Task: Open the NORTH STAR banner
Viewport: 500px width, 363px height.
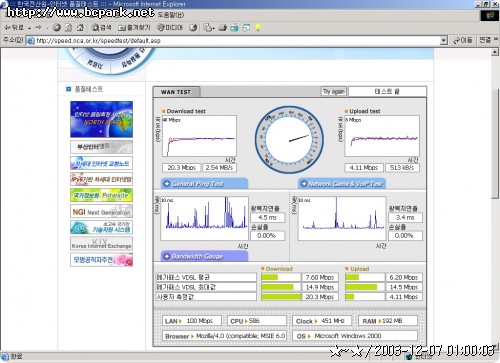Action: pos(101,119)
